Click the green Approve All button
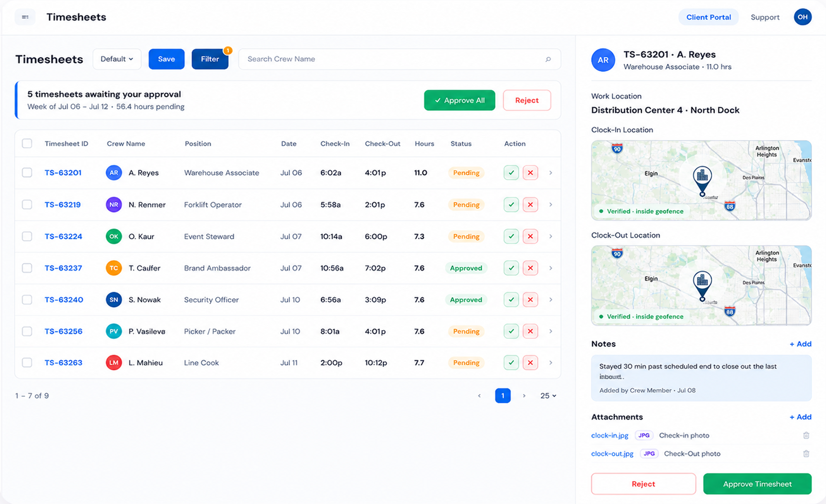826x504 pixels. tap(460, 100)
